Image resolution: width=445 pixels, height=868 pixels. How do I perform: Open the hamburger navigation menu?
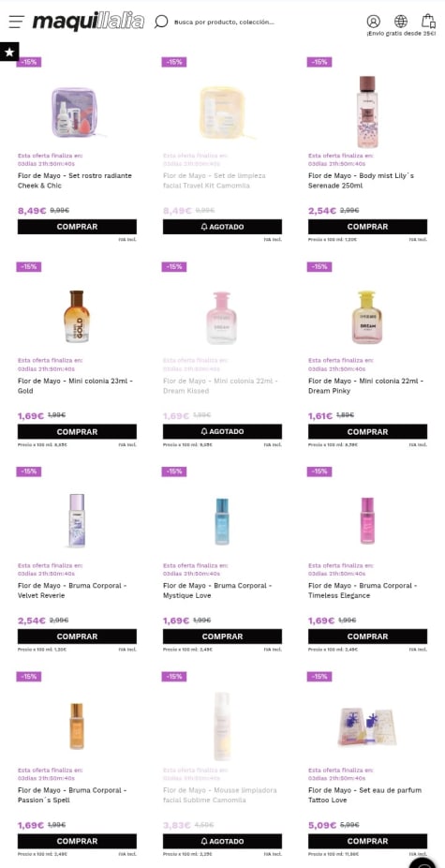17,22
